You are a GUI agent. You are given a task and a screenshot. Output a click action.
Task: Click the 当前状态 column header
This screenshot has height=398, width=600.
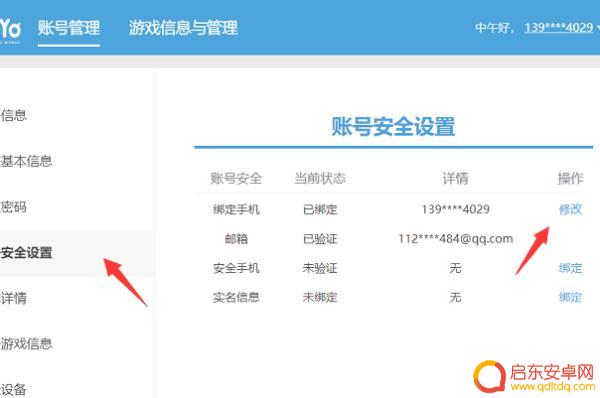pos(320,178)
